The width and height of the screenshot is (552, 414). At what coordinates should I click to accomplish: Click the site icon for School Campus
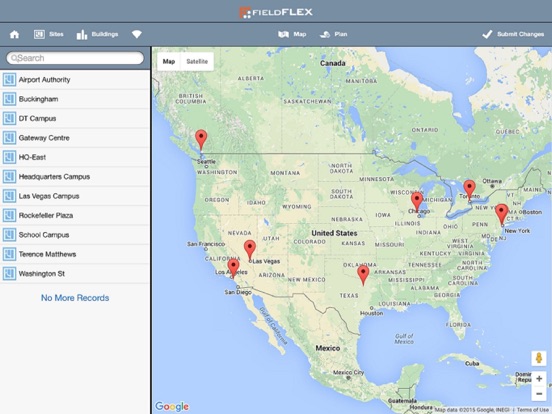(9, 234)
